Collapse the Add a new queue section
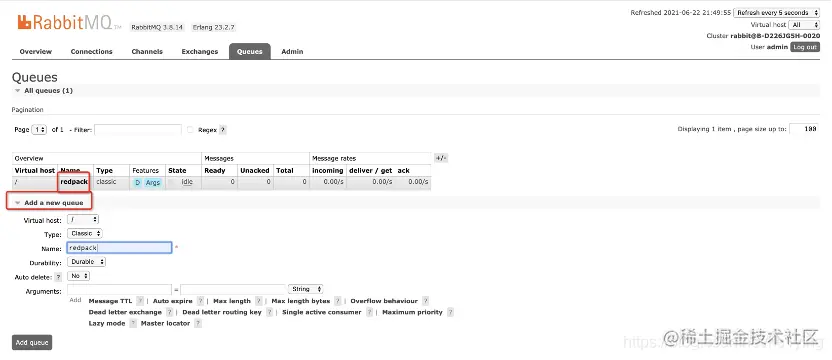832x360 pixels. click(x=49, y=203)
